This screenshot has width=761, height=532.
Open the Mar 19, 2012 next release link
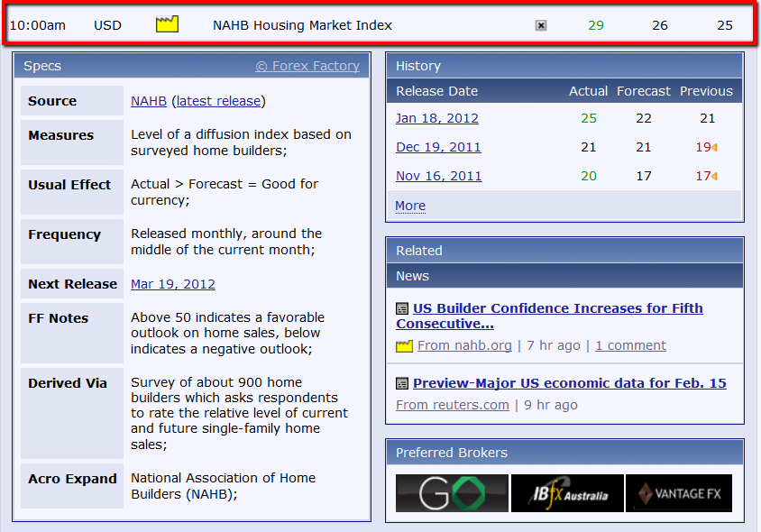tap(173, 284)
